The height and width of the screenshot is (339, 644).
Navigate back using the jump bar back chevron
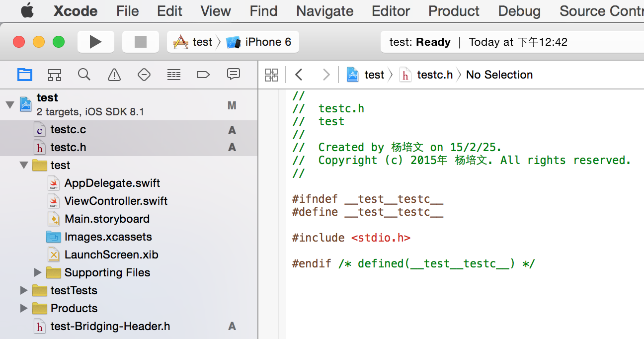299,74
